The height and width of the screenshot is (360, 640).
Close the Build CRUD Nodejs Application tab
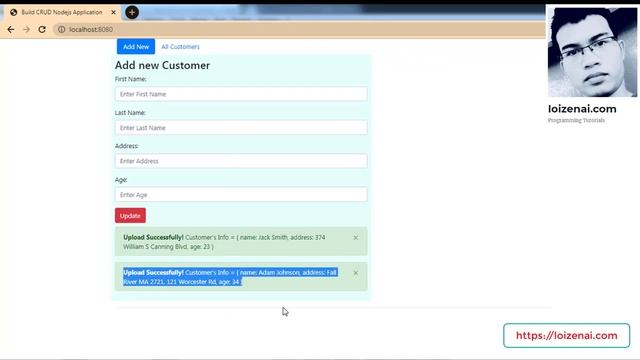(113, 12)
